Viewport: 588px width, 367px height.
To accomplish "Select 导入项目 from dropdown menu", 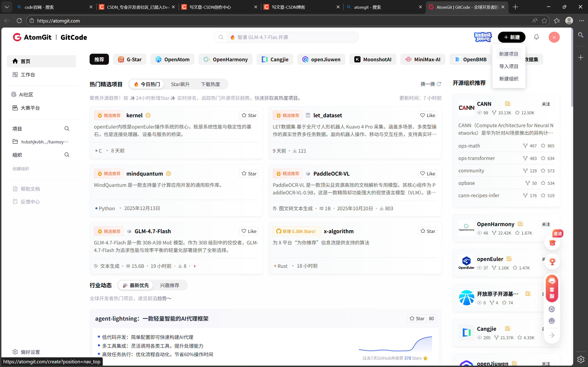I will point(508,66).
